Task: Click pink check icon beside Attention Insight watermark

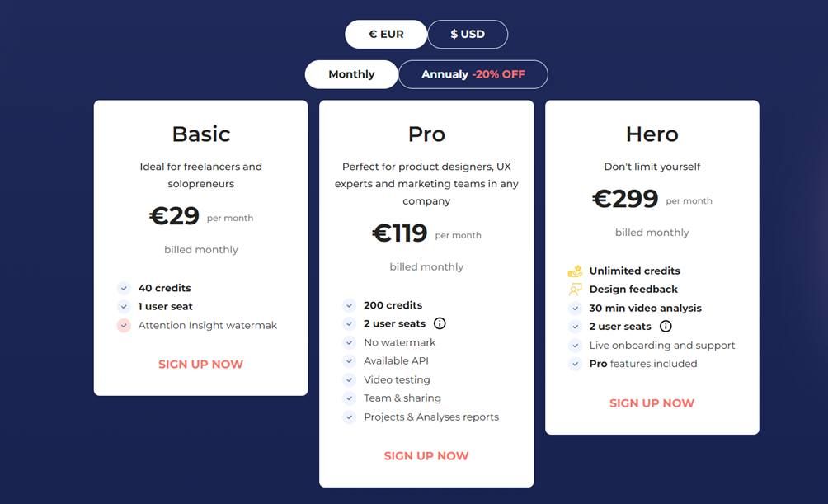Action: point(124,325)
